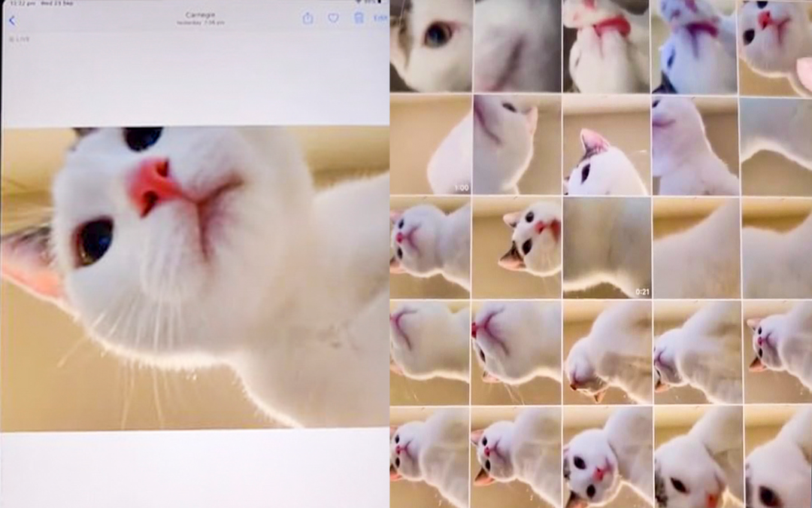Tap the large cat photo in the viewer
This screenshot has height=508, width=812.
click(x=195, y=278)
